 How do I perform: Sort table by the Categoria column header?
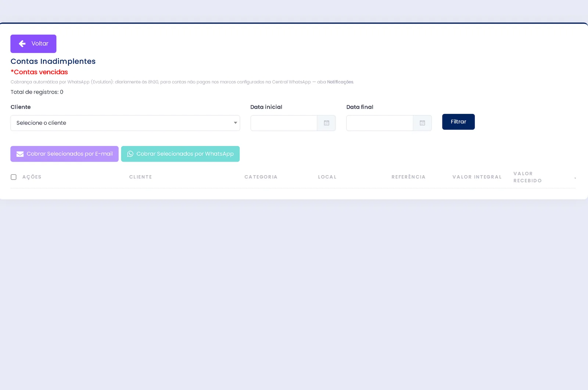click(x=261, y=177)
